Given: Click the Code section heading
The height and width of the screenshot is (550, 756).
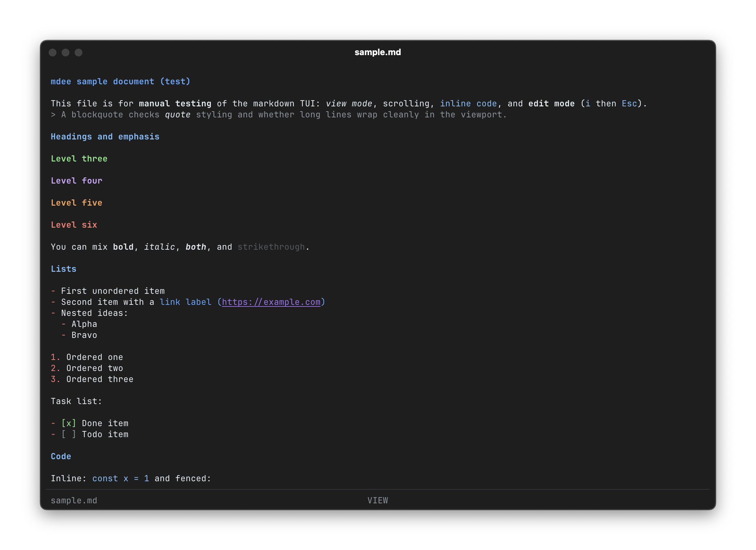Looking at the screenshot, I should click(x=61, y=456).
